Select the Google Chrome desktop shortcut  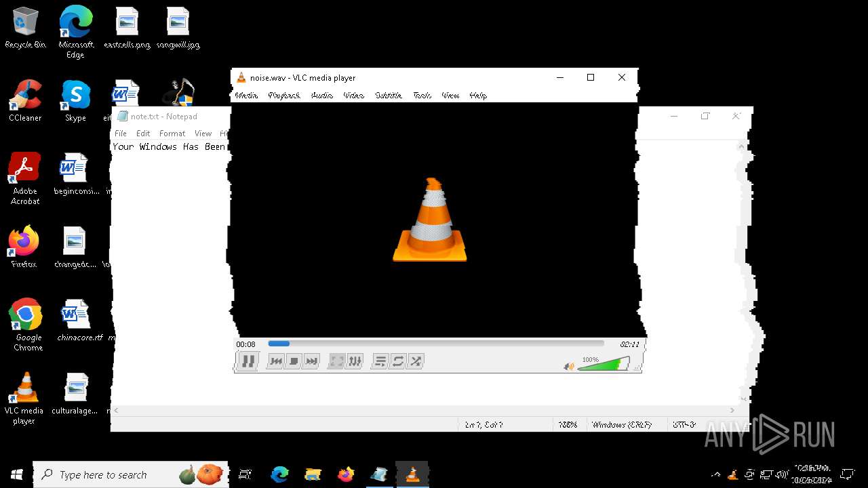[x=27, y=325]
